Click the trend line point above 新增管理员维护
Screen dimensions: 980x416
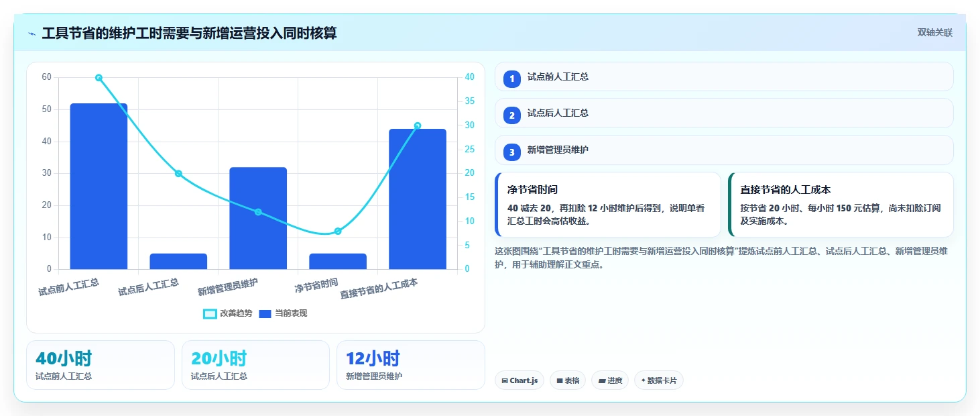pos(258,212)
